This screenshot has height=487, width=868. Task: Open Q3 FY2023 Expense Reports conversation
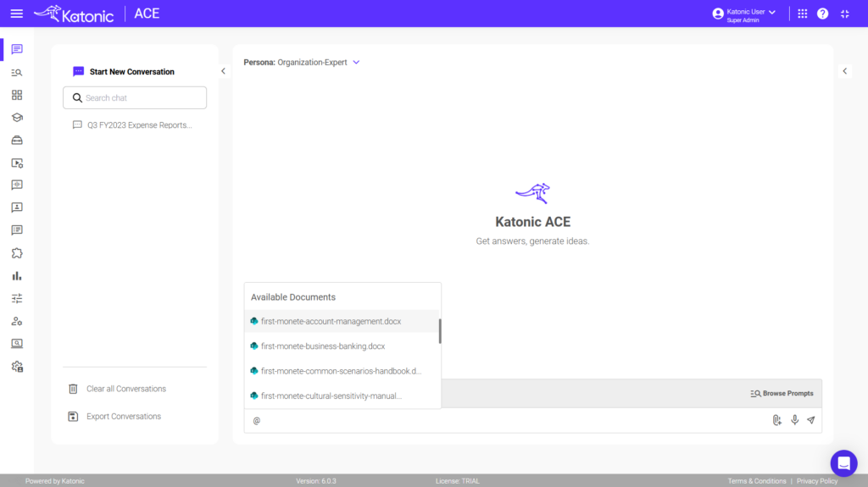[x=133, y=125]
